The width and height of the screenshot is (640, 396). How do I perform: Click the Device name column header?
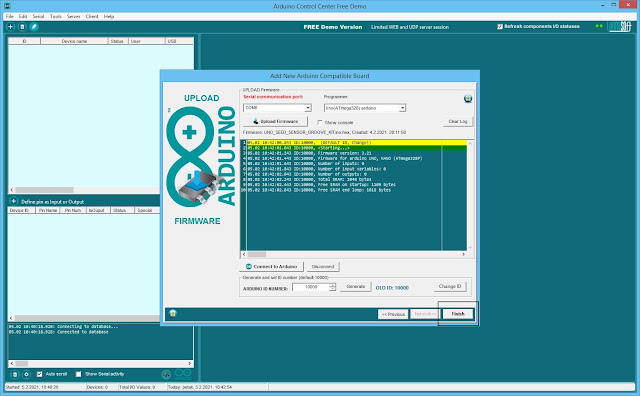pyautogui.click(x=74, y=41)
